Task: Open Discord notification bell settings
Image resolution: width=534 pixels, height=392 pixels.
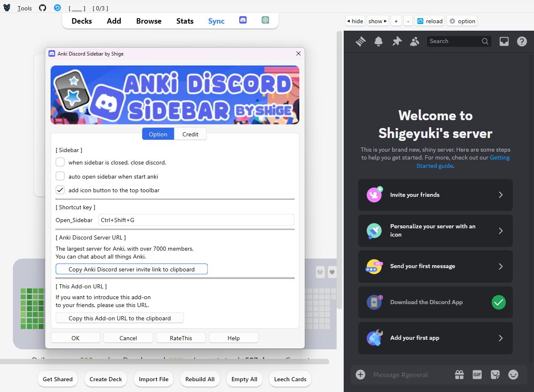Action: coord(379,41)
